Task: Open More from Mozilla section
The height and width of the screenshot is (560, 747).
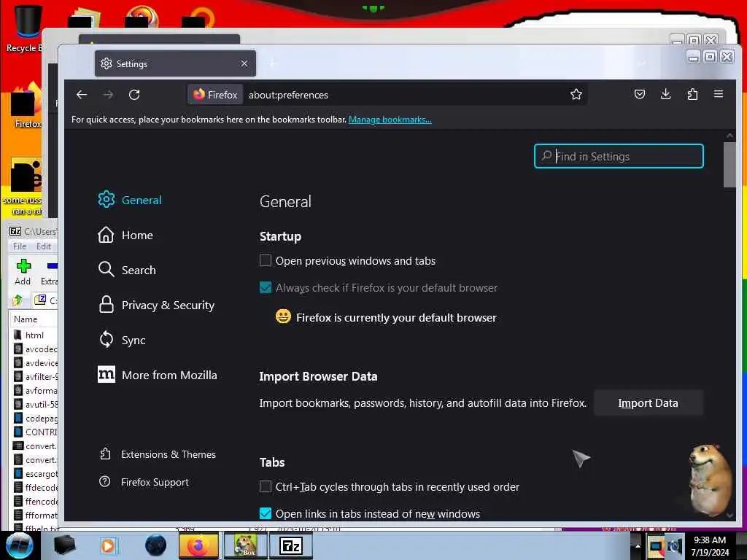Action: click(x=158, y=376)
